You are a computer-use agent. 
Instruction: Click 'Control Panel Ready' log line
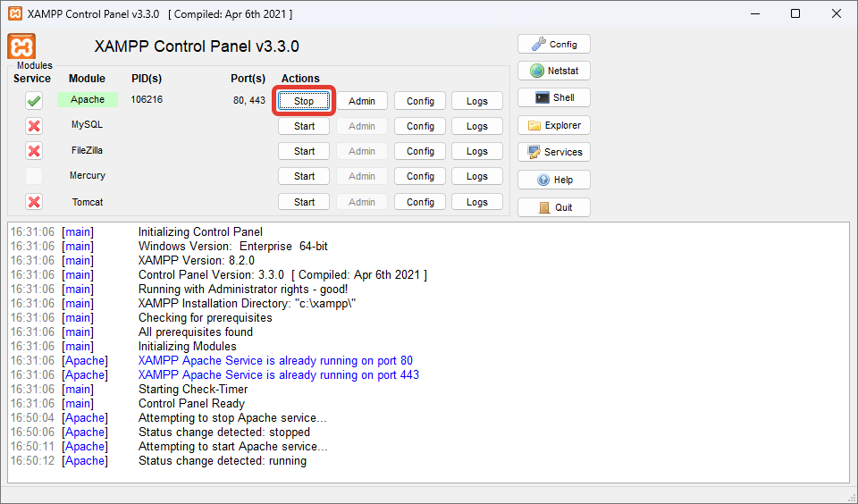click(x=191, y=403)
